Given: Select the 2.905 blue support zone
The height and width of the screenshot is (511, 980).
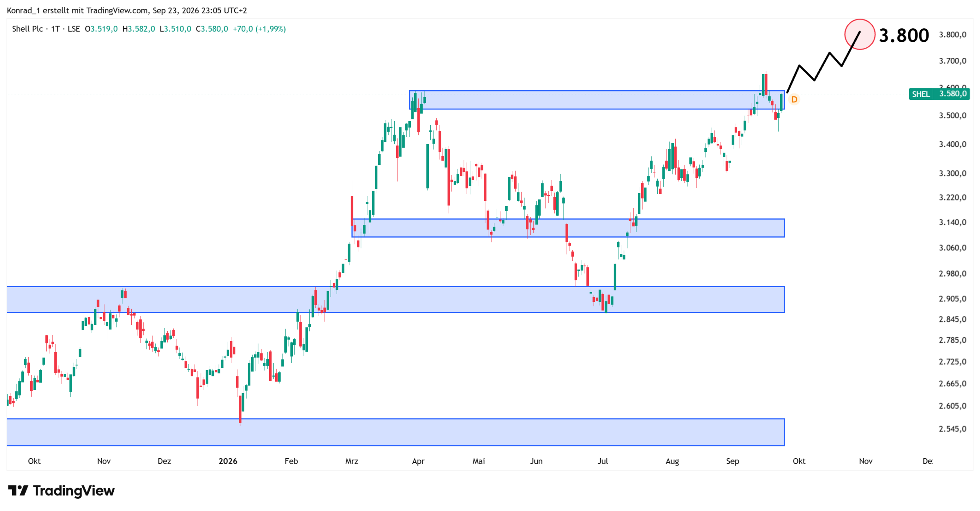Looking at the screenshot, I should click(395, 299).
